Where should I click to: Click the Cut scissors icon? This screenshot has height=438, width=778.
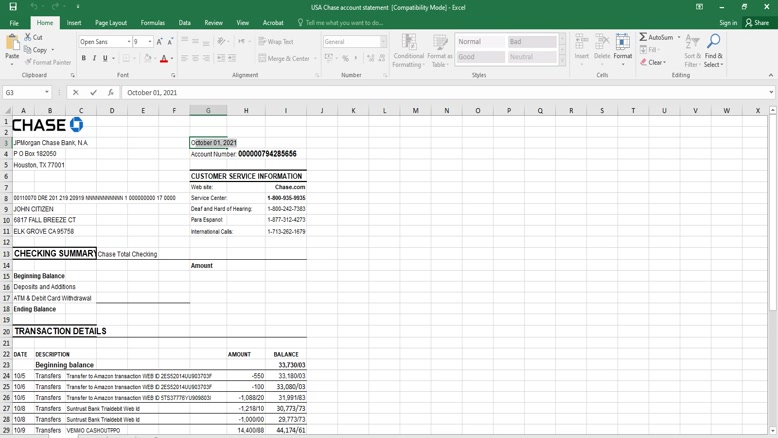(x=27, y=37)
